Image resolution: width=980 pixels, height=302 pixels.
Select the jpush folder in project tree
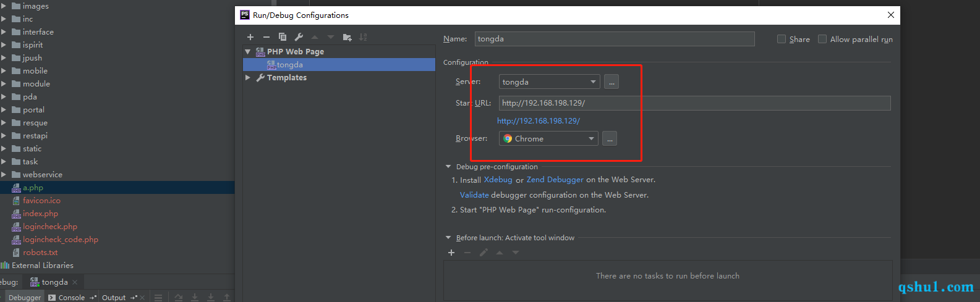[32, 58]
